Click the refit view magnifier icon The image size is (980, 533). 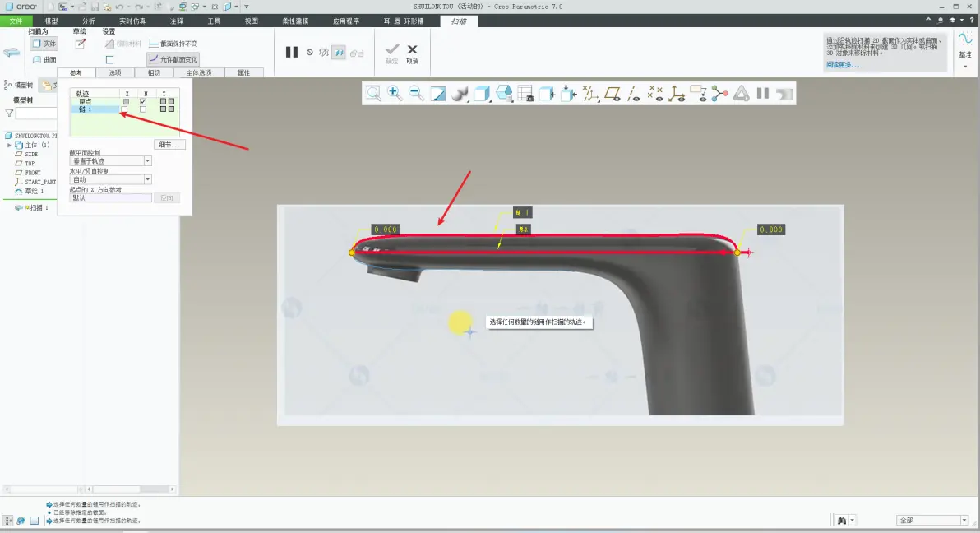pyautogui.click(x=373, y=93)
